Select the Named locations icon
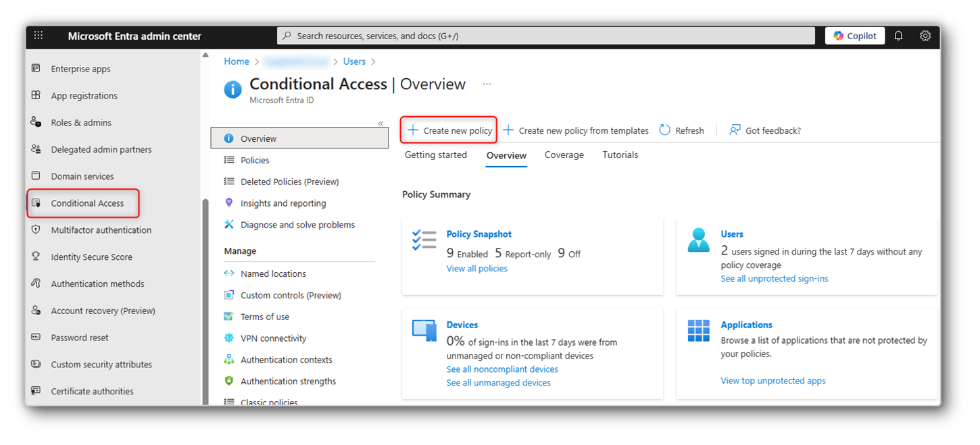 tap(229, 273)
